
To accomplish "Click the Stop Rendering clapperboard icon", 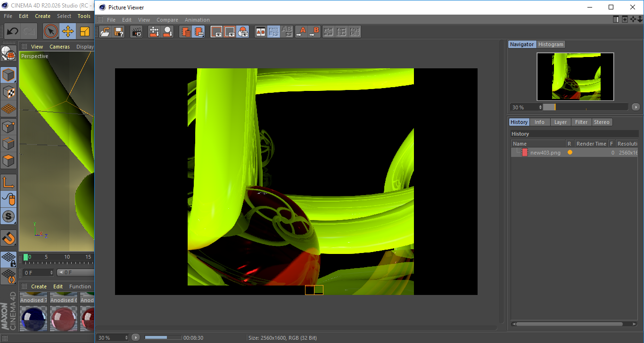I will click(x=136, y=32).
